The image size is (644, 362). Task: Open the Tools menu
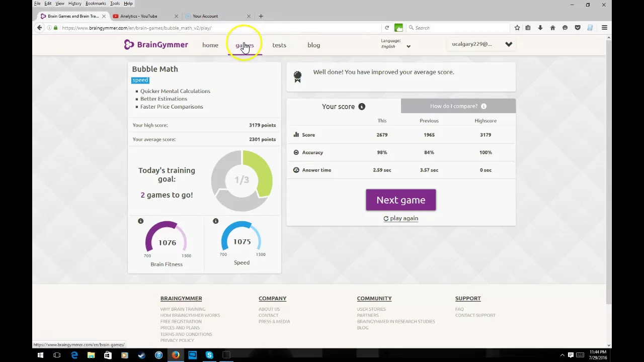coord(115,4)
